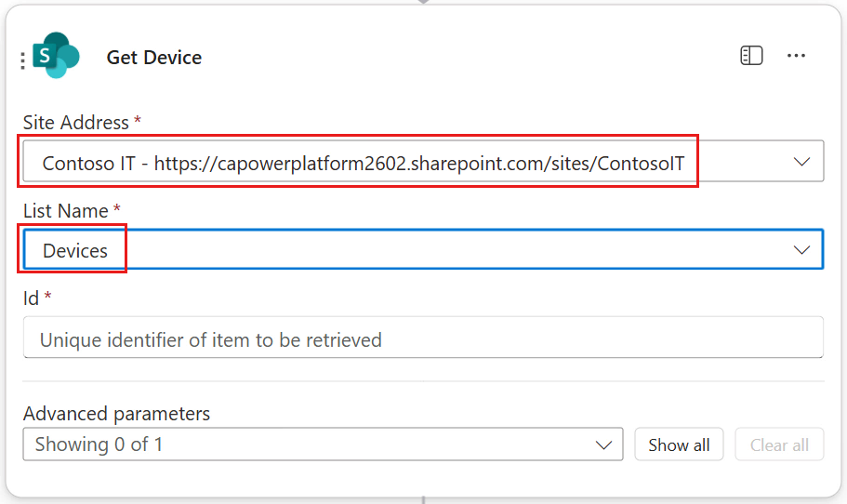Click the Get Device action title
Image resolution: width=847 pixels, height=504 pixels.
click(154, 58)
